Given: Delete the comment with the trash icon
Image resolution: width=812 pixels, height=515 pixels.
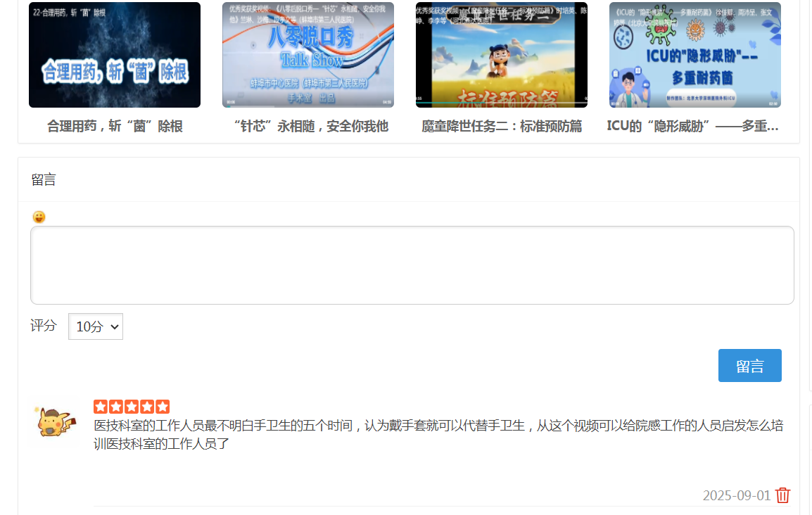Looking at the screenshot, I should [x=782, y=495].
